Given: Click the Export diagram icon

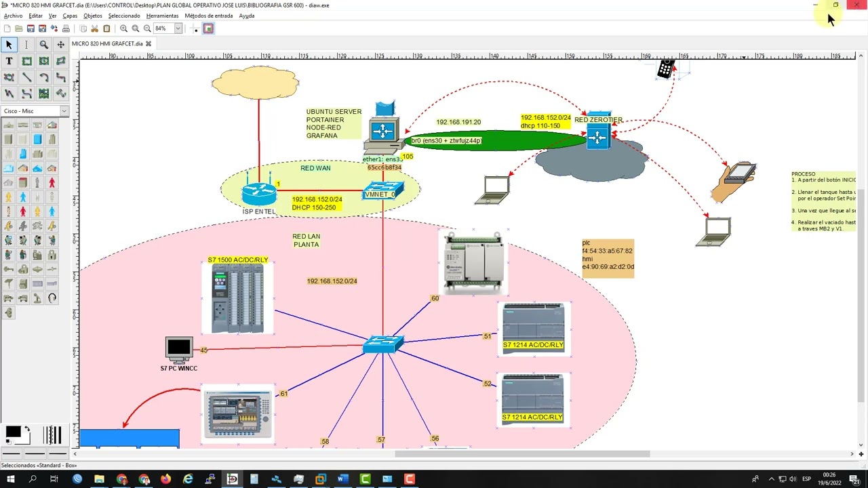Looking at the screenshot, I should [54, 28].
